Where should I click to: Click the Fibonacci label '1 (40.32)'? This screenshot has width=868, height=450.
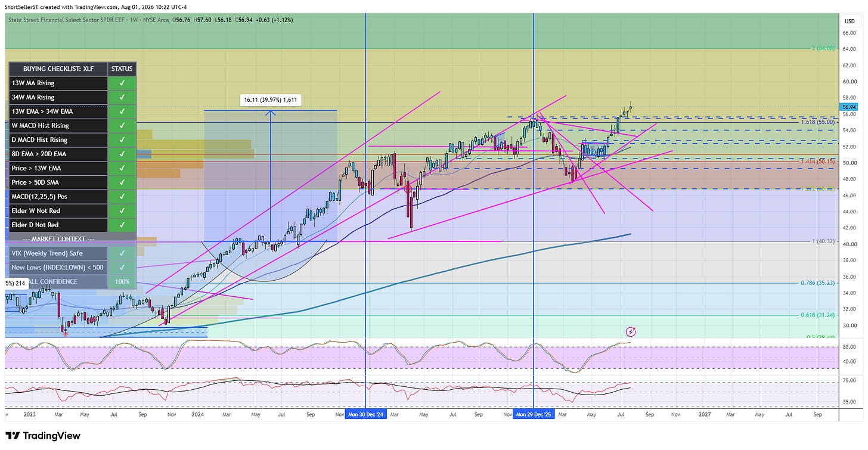point(823,242)
